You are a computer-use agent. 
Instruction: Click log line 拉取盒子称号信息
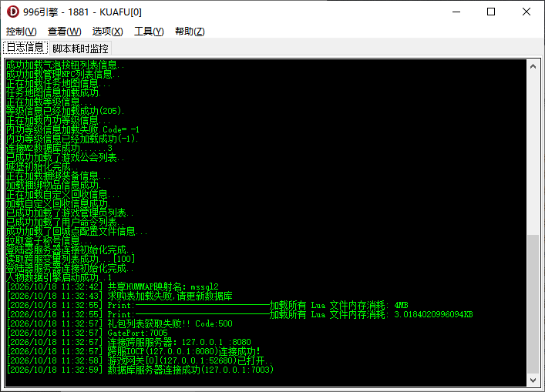click(49, 240)
